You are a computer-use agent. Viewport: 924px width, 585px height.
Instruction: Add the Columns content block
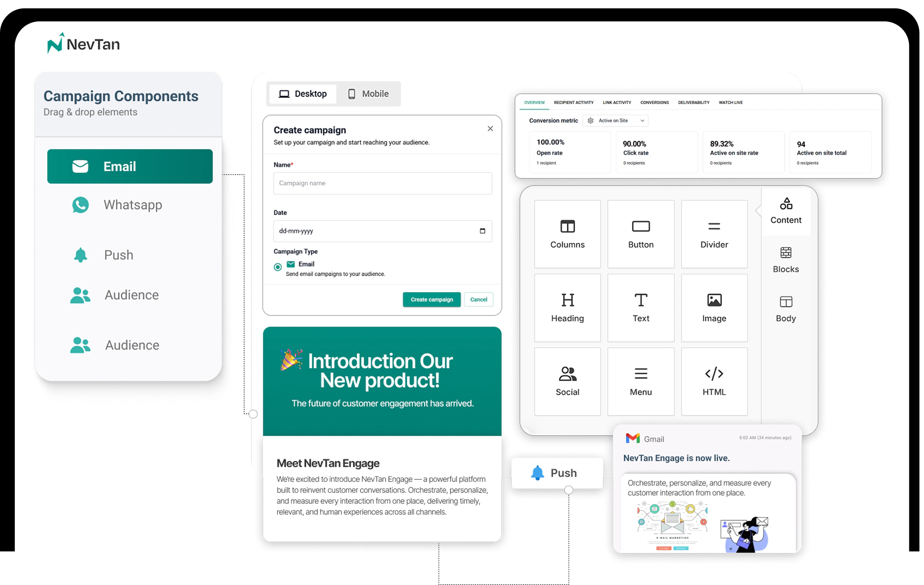click(x=567, y=234)
